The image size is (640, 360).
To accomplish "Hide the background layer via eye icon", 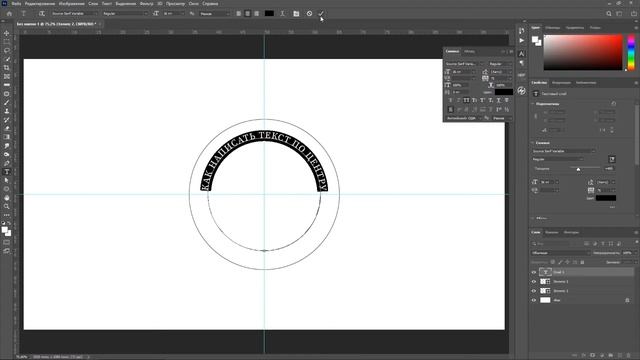I will [533, 300].
